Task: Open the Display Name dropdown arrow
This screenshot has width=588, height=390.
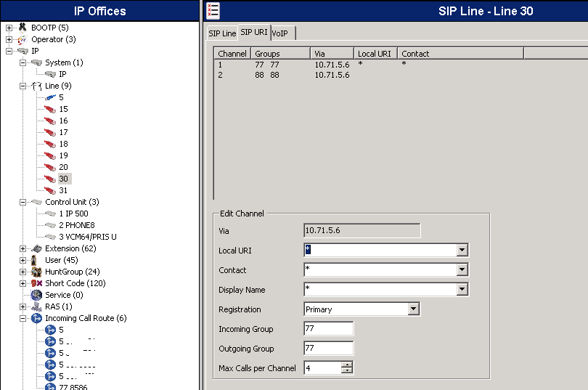Action: click(462, 289)
